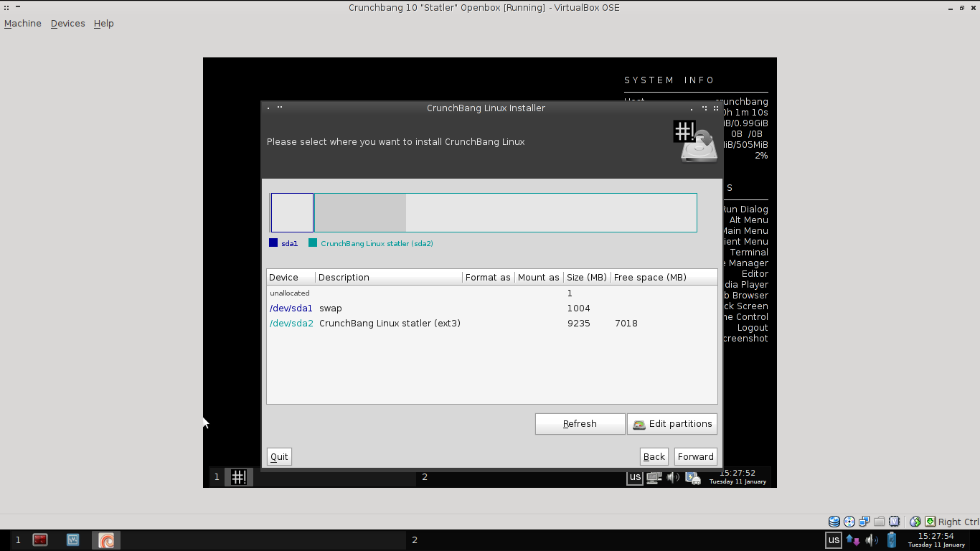The width and height of the screenshot is (980, 551).
Task: Click the virtualization chip icon in VirtualBox status bar
Action: [x=894, y=521]
